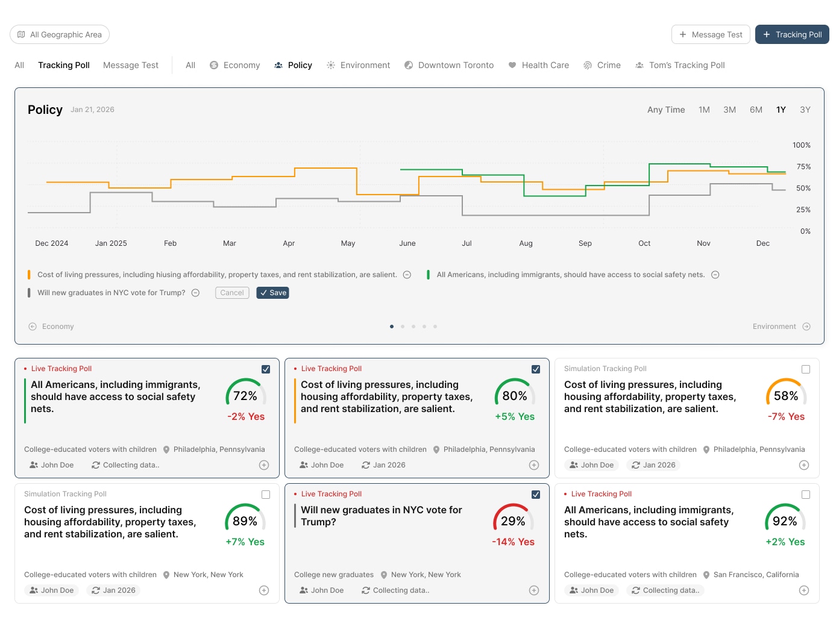This screenshot has height=644, width=839.
Task: Click the 80% gauge on cost of living card
Action: click(515, 392)
